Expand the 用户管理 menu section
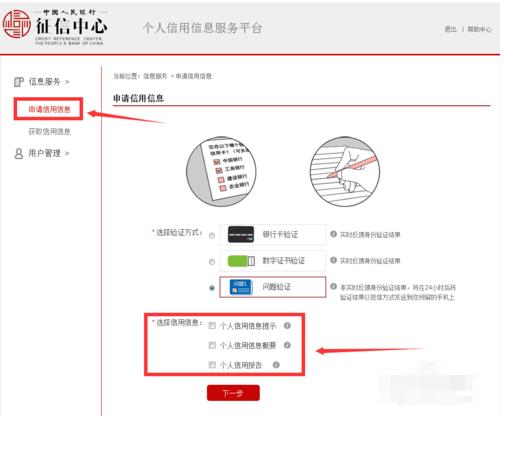 [x=49, y=153]
